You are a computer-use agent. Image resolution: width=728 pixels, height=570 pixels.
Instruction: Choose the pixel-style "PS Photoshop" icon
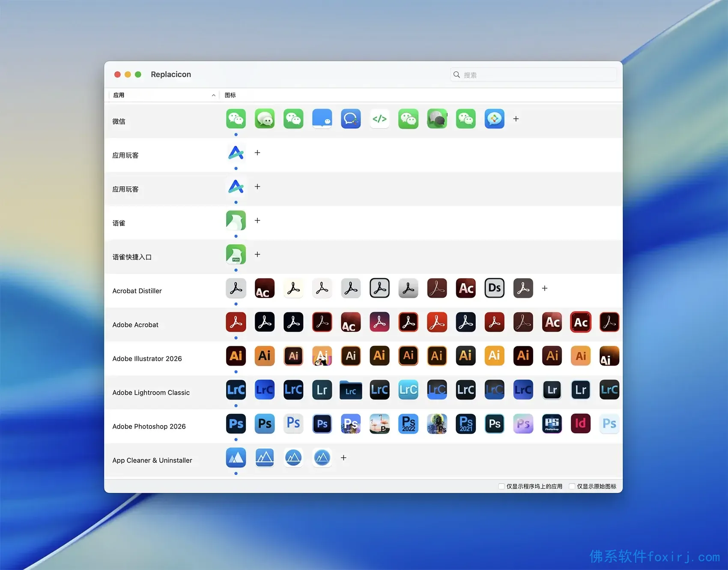pos(552,423)
